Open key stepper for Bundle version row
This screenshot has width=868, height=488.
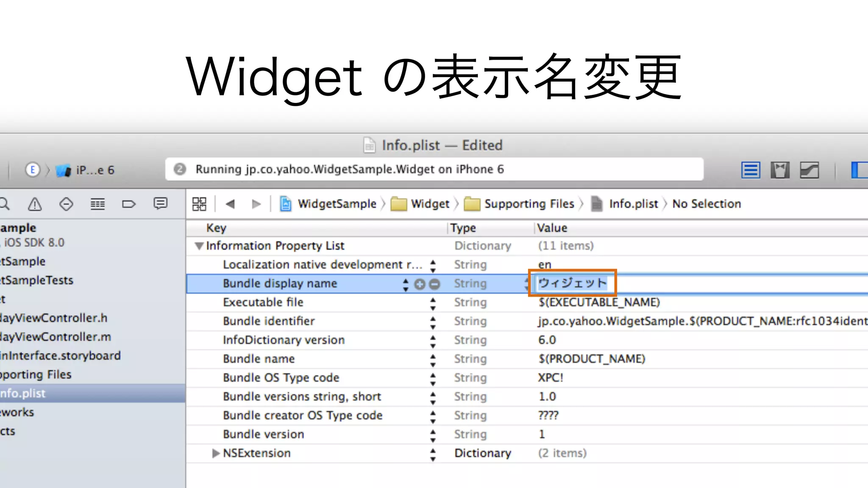point(433,435)
